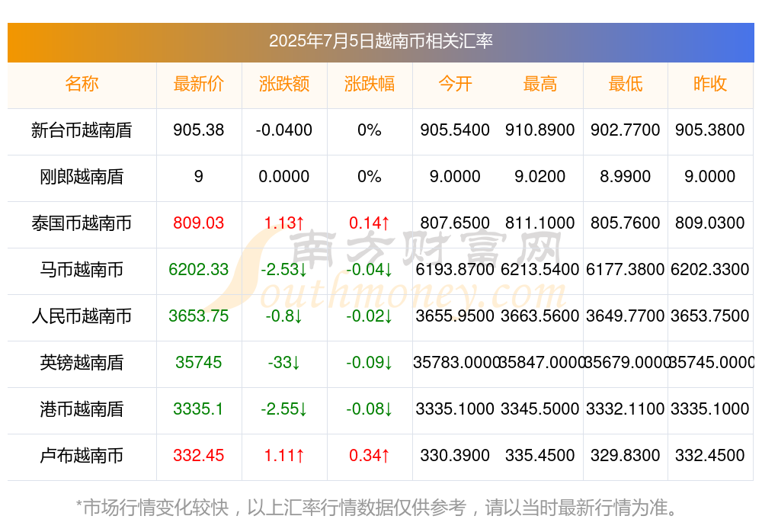Select the 最高 column header
The height and width of the screenshot is (532, 762).
(540, 84)
